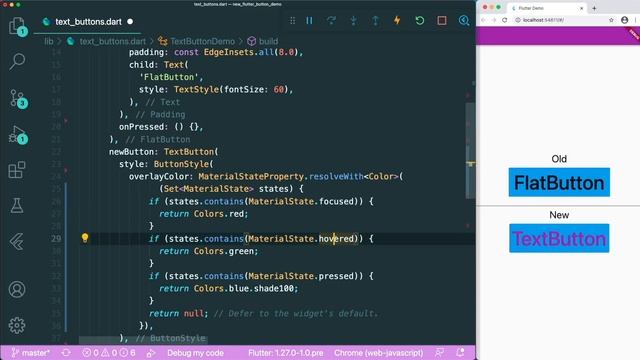This screenshot has width=640, height=360.
Task: Click the synchronize changes status icon
Action: coord(66,353)
